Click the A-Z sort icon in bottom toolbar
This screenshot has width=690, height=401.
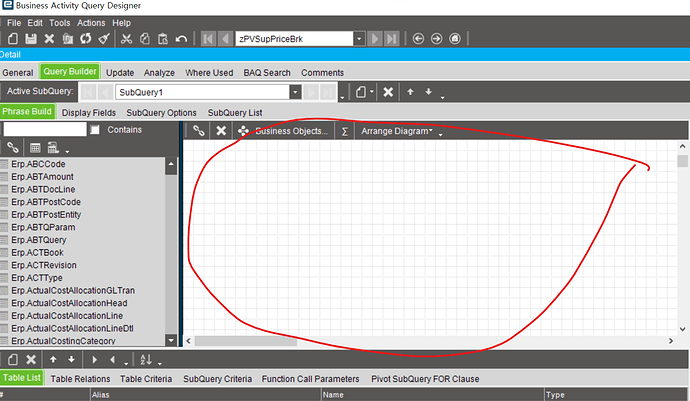click(x=146, y=360)
